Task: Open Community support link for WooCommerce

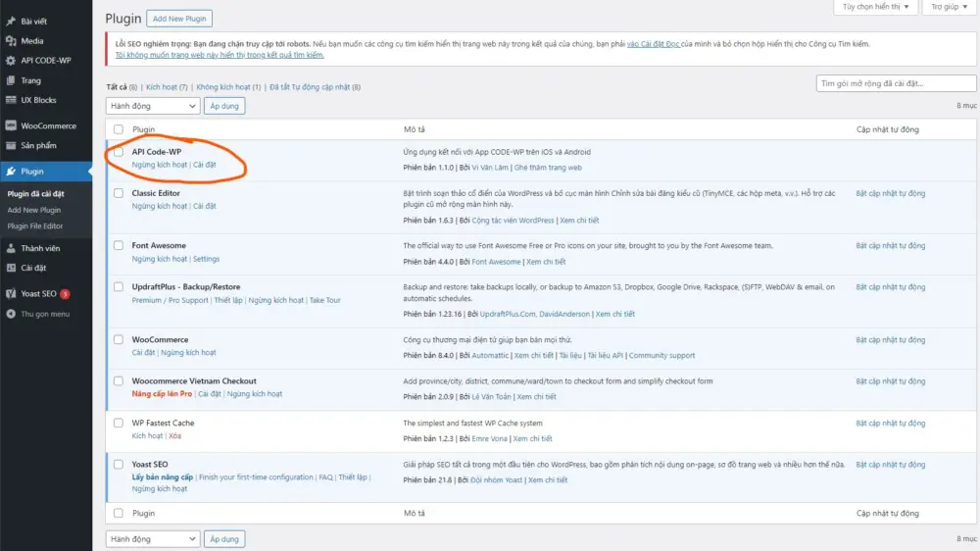Action: coord(661,355)
